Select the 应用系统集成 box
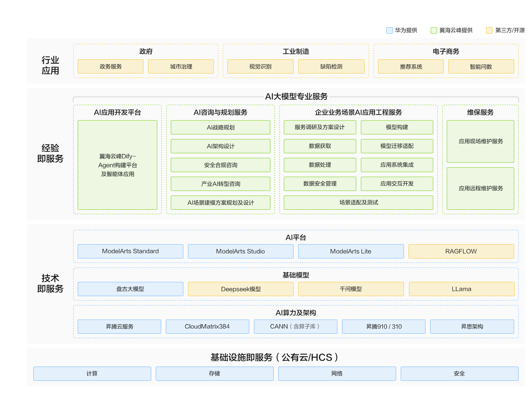532x413 pixels. [x=397, y=165]
